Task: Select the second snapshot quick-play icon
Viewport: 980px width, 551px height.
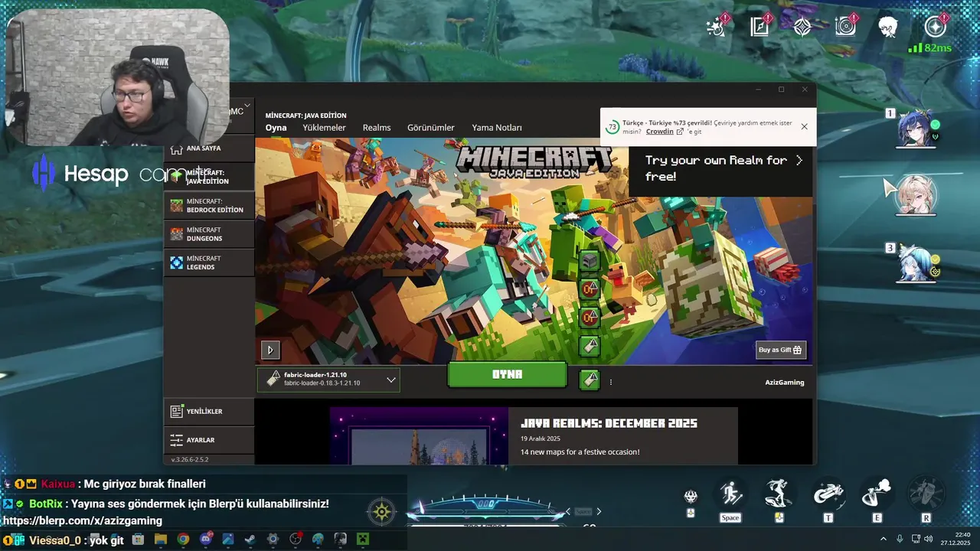Action: (x=589, y=318)
